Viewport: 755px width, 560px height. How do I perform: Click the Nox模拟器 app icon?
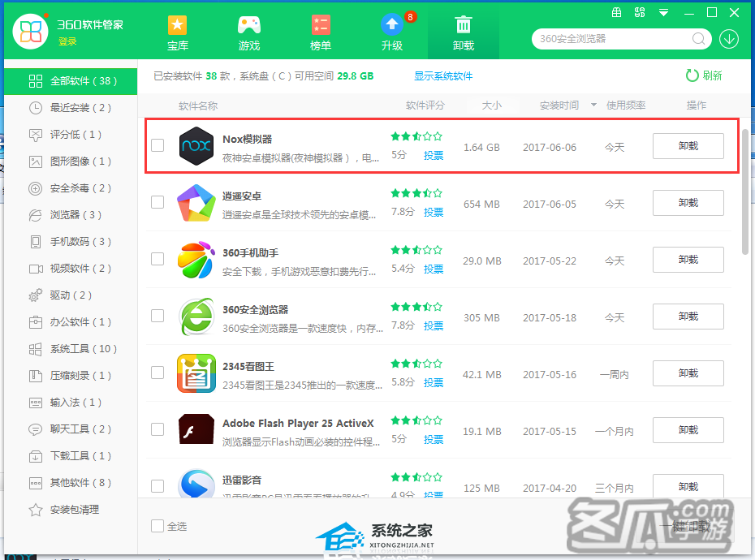point(196,146)
